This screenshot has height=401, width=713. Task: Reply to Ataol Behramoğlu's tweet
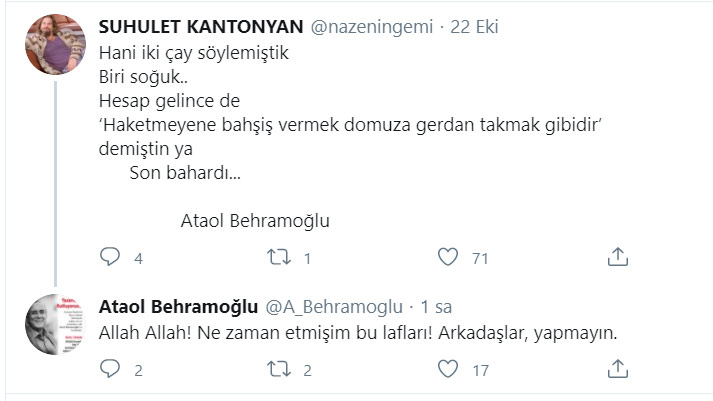coord(110,369)
